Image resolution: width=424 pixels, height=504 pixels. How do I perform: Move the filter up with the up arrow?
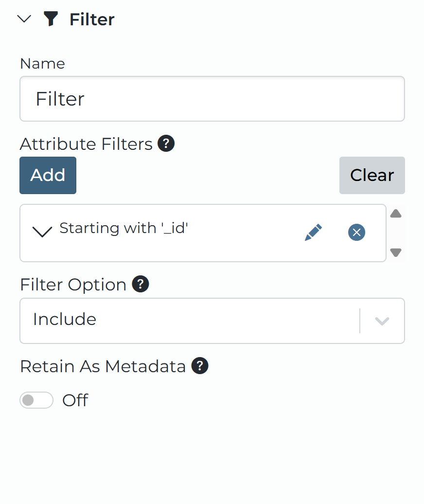point(396,214)
